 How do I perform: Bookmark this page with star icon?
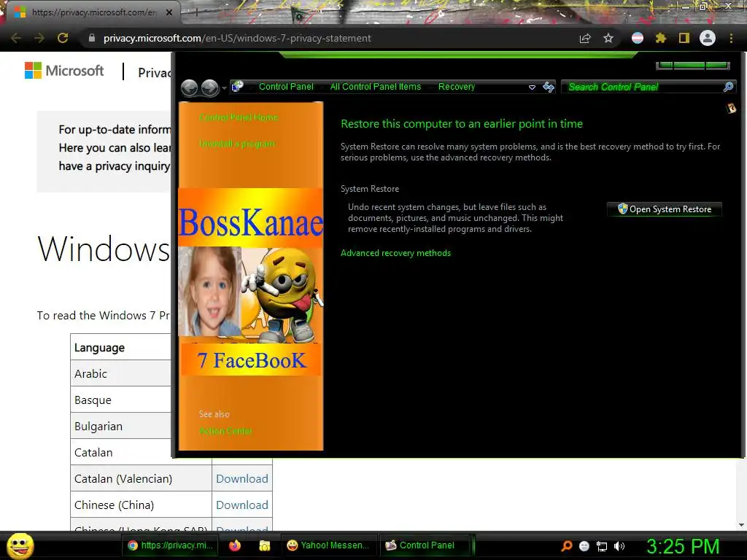point(608,38)
